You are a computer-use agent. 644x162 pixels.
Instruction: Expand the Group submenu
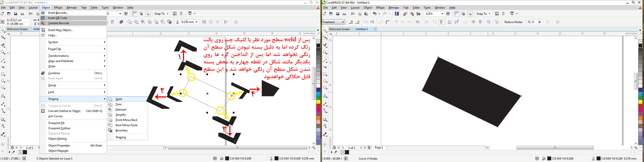73,85
